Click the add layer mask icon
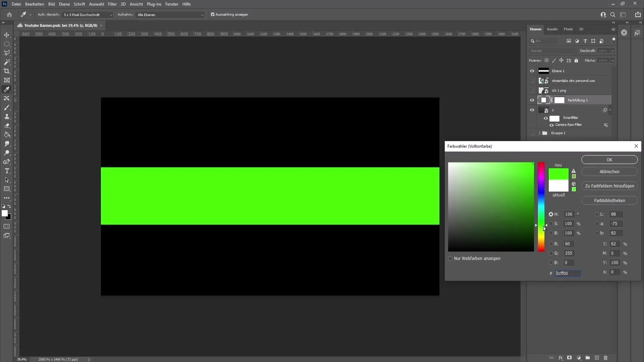The width and height of the screenshot is (644, 362). coord(570,358)
